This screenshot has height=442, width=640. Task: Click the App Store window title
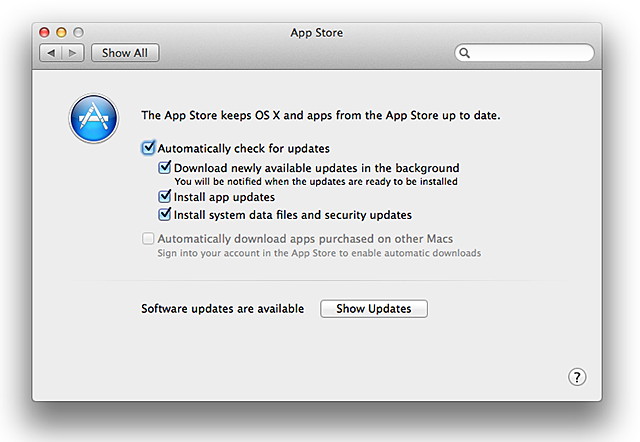click(x=317, y=33)
